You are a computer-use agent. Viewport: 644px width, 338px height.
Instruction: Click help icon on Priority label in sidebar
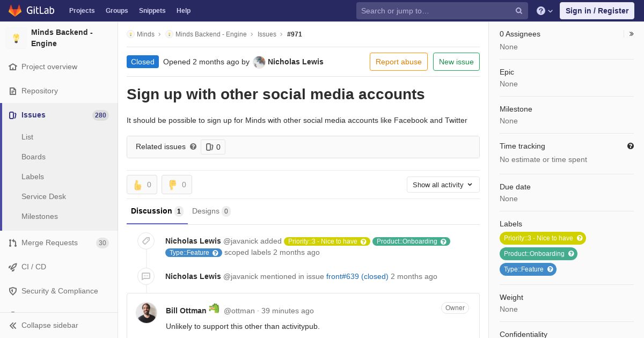tap(579, 238)
